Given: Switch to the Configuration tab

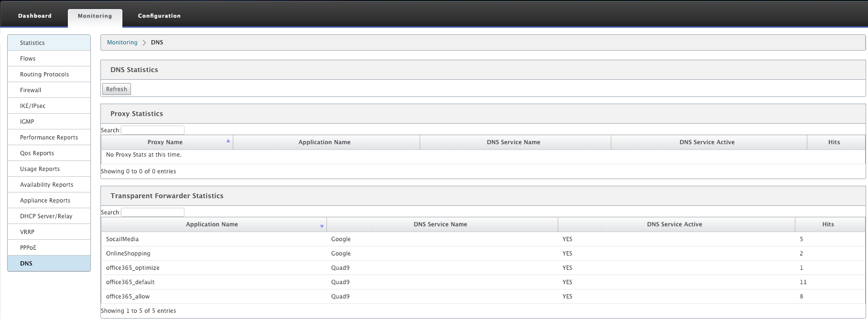Looking at the screenshot, I should pos(159,16).
